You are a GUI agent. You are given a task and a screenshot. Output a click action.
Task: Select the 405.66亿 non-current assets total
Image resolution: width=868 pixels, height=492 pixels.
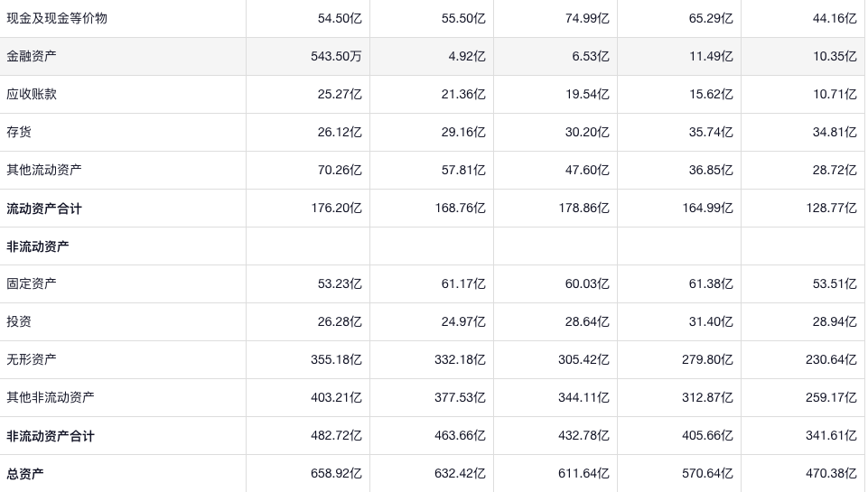pyautogui.click(x=707, y=436)
